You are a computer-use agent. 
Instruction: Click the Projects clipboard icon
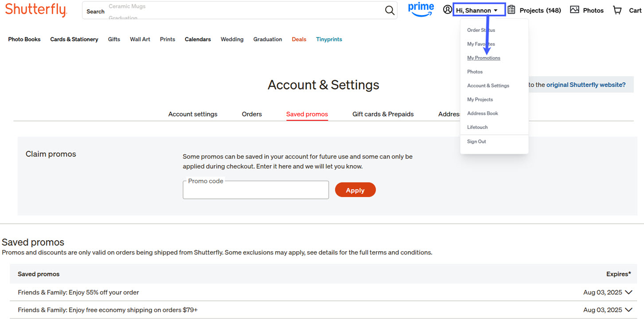pyautogui.click(x=511, y=10)
